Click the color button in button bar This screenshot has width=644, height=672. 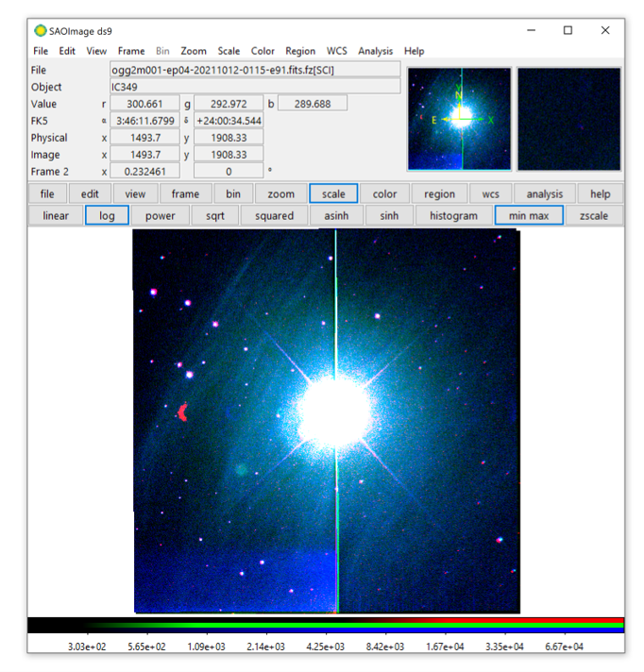point(385,193)
